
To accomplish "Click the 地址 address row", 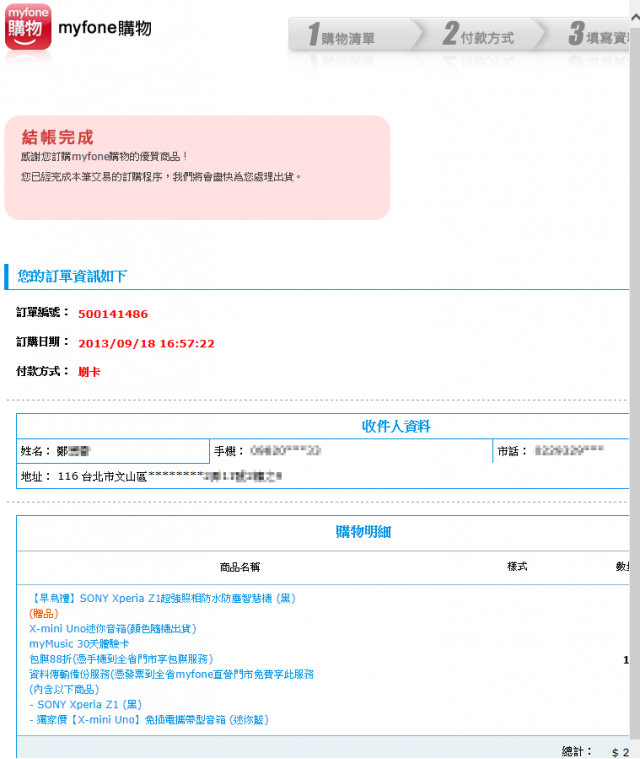I will click(x=323, y=476).
